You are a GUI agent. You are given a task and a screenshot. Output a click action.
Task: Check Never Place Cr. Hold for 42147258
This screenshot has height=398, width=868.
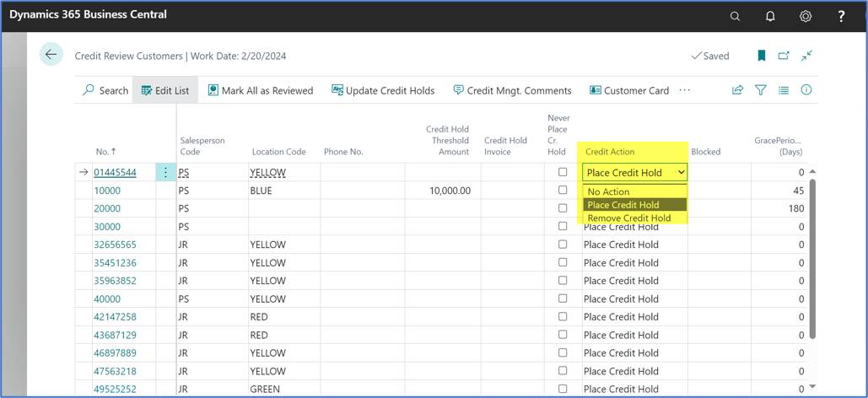pyautogui.click(x=563, y=316)
